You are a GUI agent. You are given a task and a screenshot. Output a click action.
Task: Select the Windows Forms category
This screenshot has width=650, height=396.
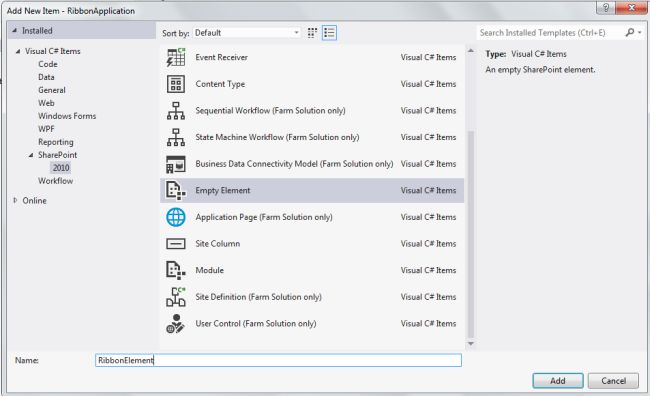67,116
